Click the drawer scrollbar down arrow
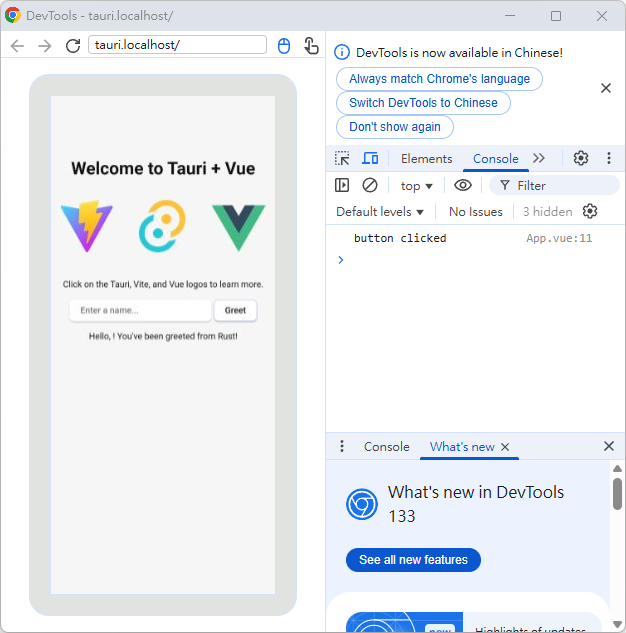 [x=617, y=624]
